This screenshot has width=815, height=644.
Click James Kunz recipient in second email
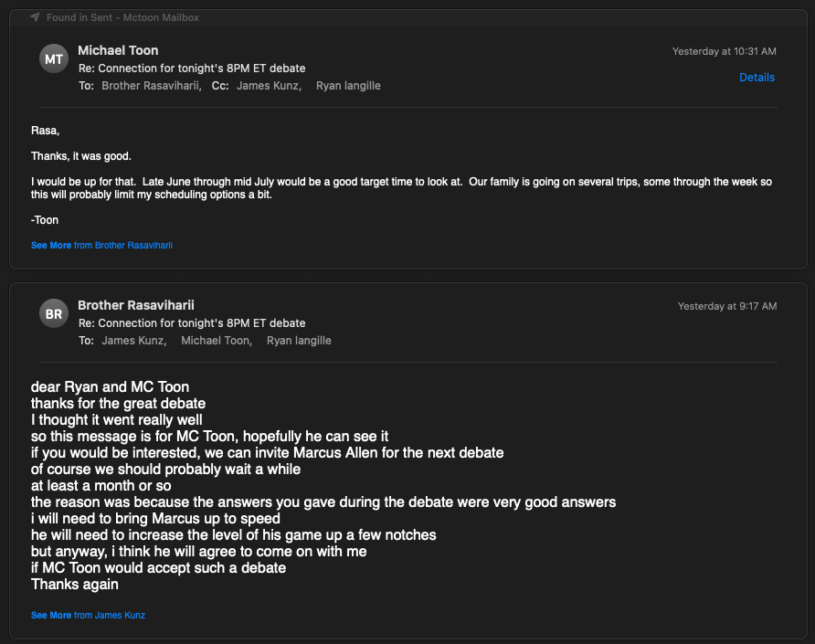[133, 341]
